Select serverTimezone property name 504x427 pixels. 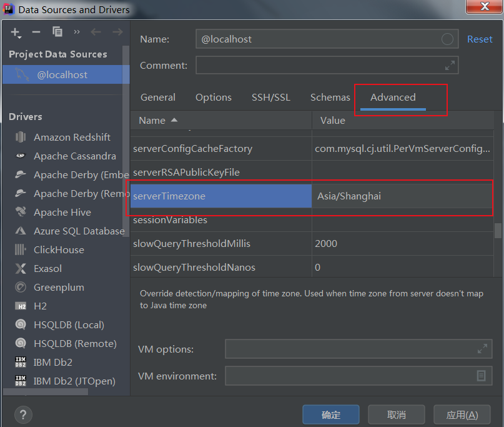221,196
